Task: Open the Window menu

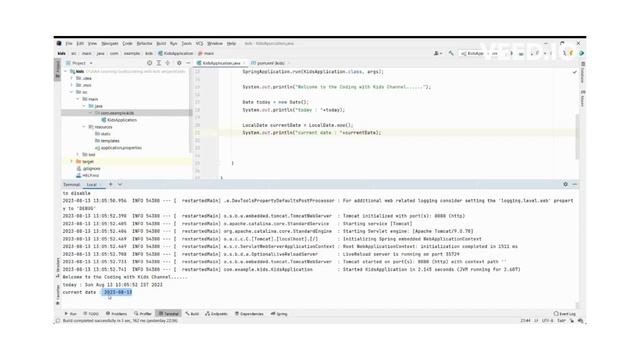Action: point(215,43)
